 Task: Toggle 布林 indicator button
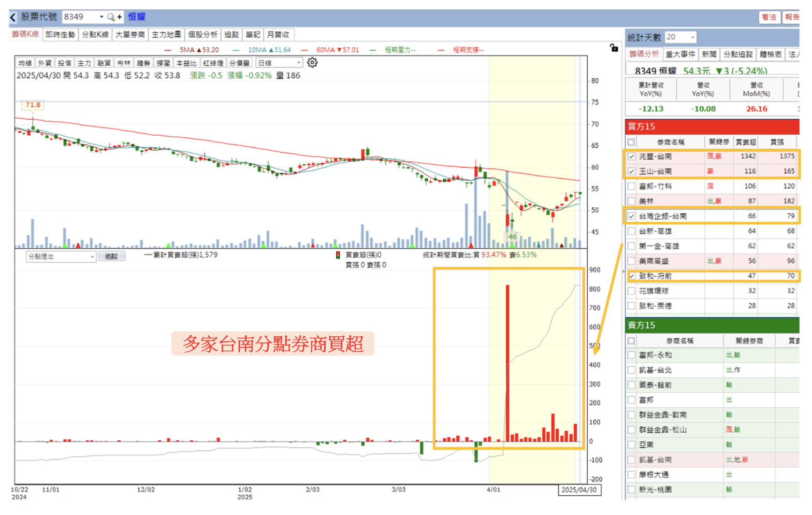click(x=123, y=63)
